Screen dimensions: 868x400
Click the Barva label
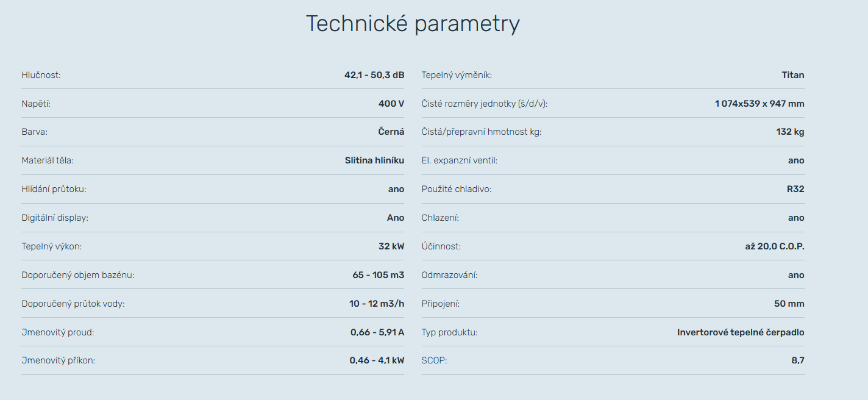[x=35, y=132]
